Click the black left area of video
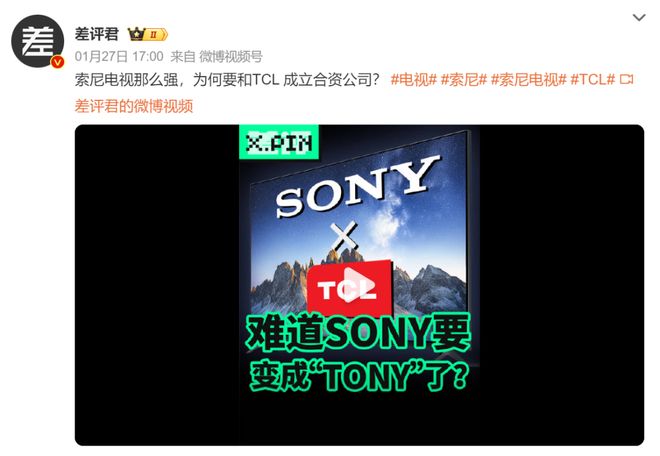This screenshot has height=456, width=660. (x=157, y=285)
